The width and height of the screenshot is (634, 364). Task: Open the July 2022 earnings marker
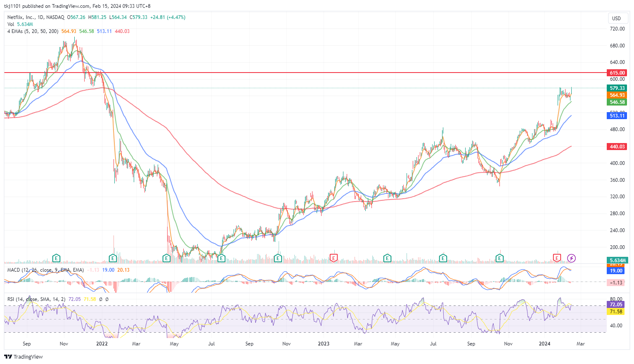221,258
